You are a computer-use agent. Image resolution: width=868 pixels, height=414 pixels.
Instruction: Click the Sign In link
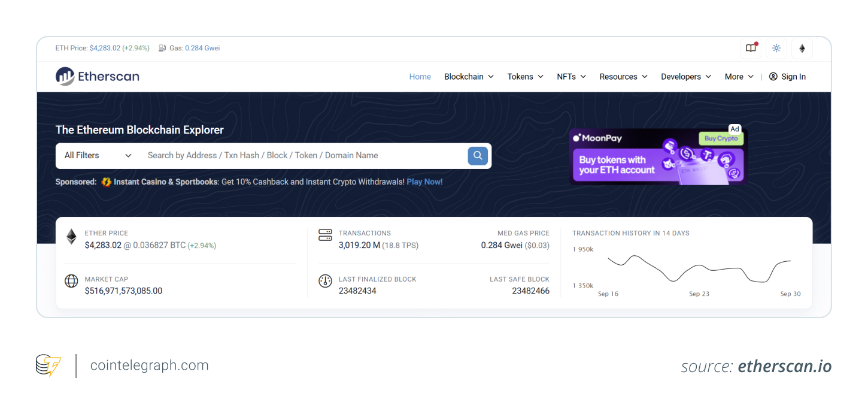(787, 77)
